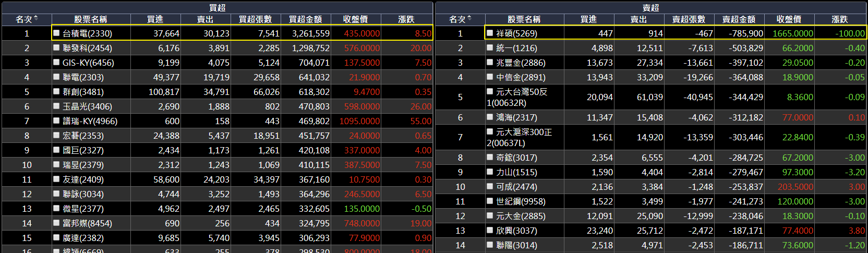Tick the 聯發科(2454) checkbox

[56, 47]
